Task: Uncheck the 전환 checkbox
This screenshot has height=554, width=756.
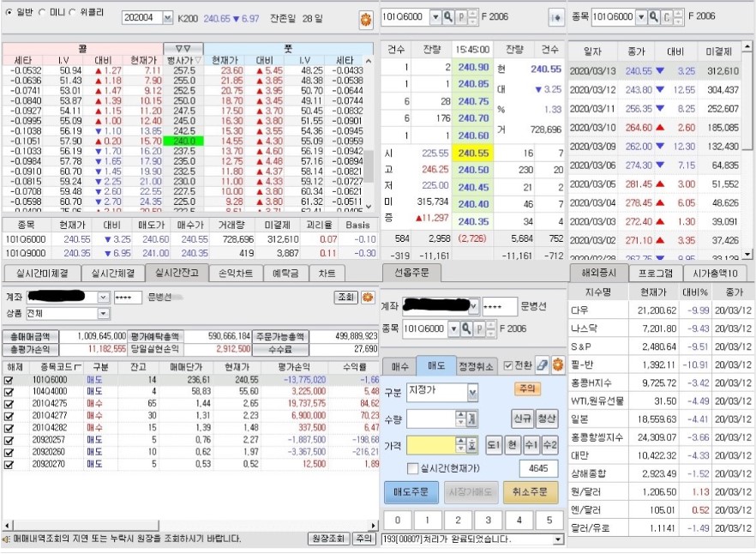Action: click(x=508, y=366)
